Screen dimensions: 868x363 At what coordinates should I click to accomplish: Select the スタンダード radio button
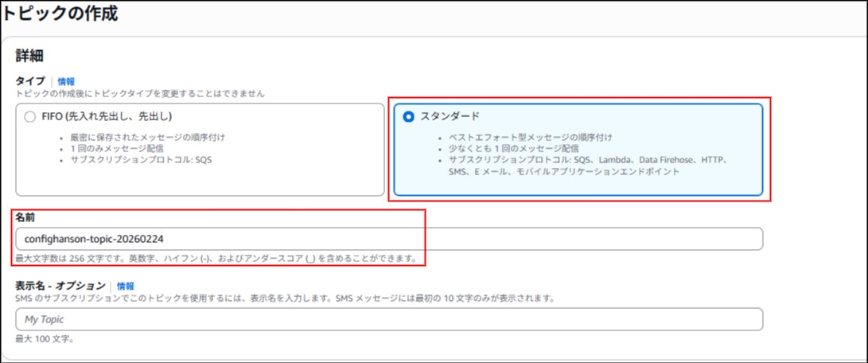408,116
